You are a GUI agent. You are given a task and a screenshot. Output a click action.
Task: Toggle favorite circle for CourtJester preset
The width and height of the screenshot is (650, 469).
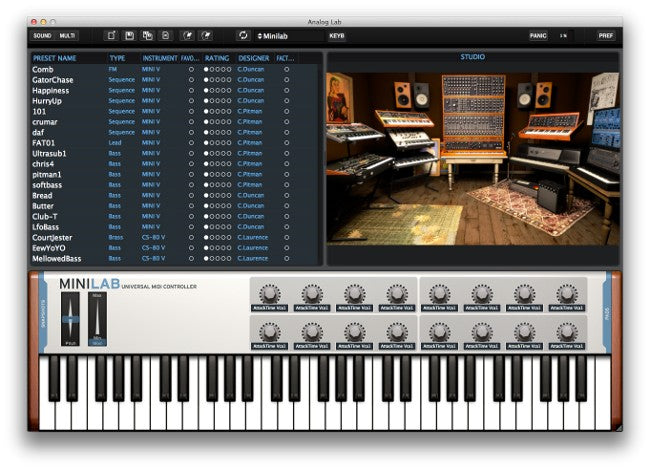(191, 238)
